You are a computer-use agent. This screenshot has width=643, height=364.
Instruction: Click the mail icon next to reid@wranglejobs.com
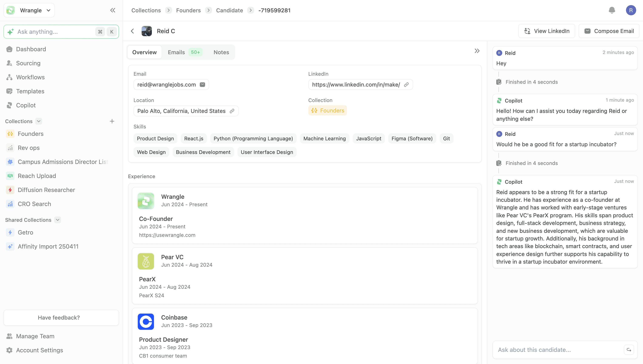click(x=202, y=84)
